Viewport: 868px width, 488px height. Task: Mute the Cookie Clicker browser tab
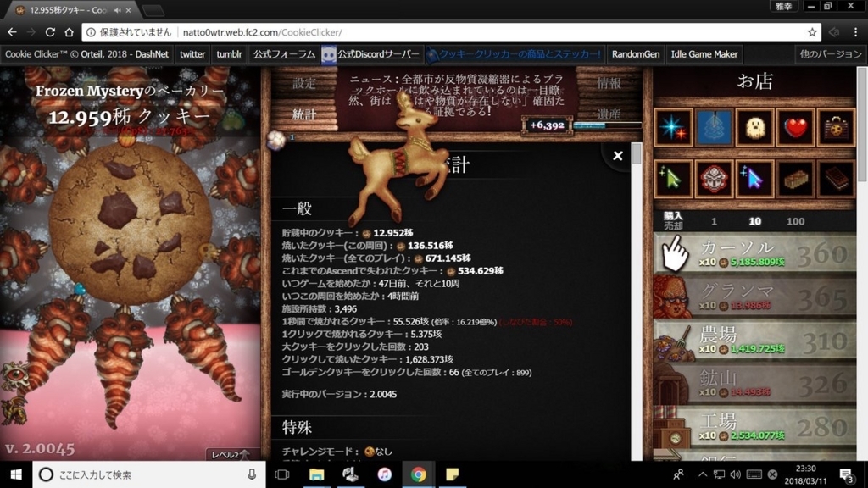coord(117,10)
